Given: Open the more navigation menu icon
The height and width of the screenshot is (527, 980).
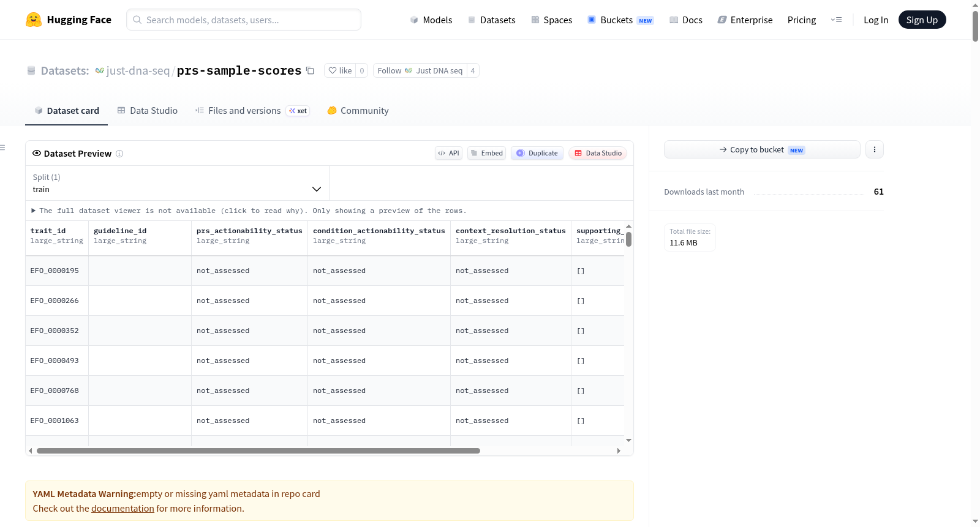Looking at the screenshot, I should [836, 20].
